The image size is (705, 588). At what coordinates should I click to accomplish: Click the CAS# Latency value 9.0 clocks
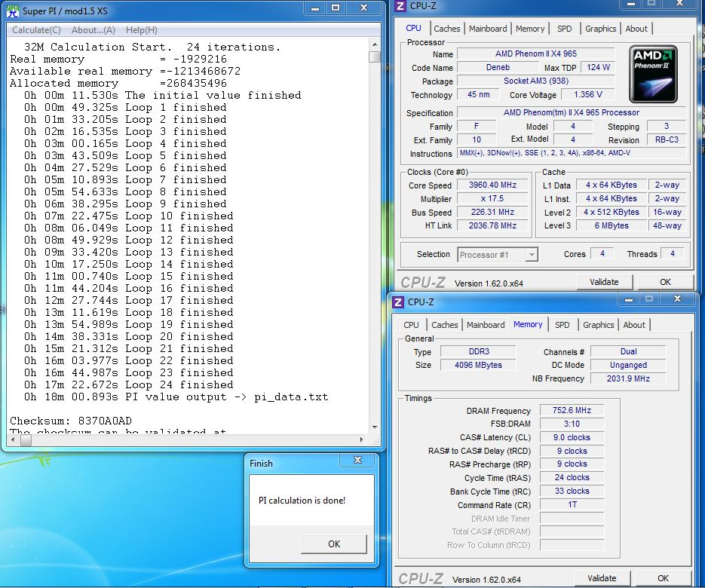(572, 437)
